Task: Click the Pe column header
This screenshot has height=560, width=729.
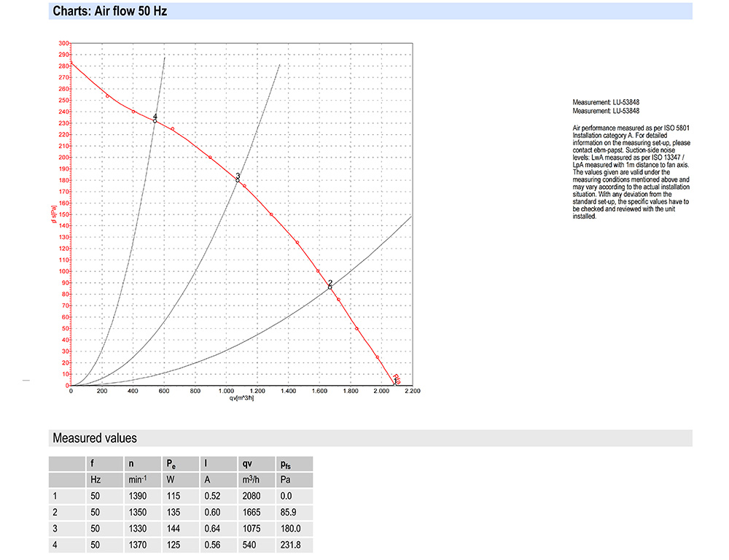Action: tap(172, 464)
